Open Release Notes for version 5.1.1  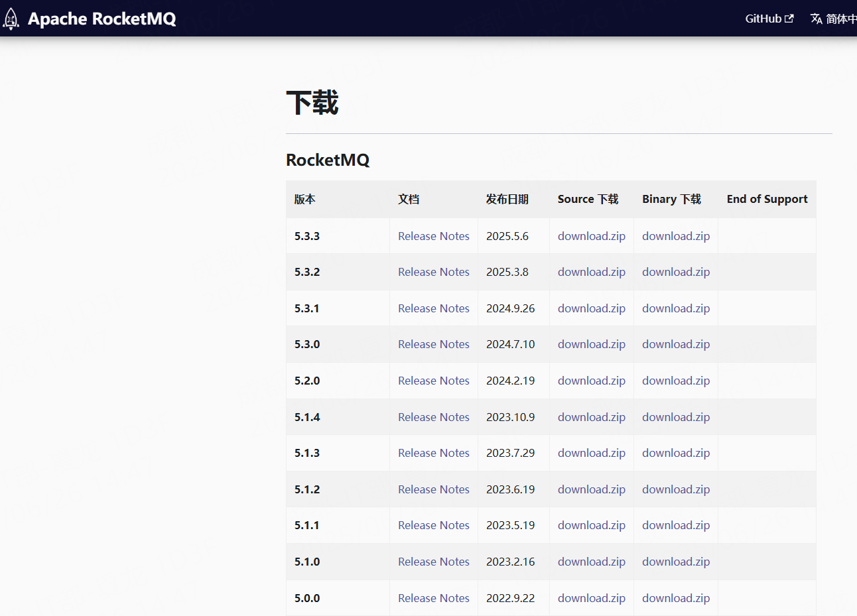pos(433,524)
